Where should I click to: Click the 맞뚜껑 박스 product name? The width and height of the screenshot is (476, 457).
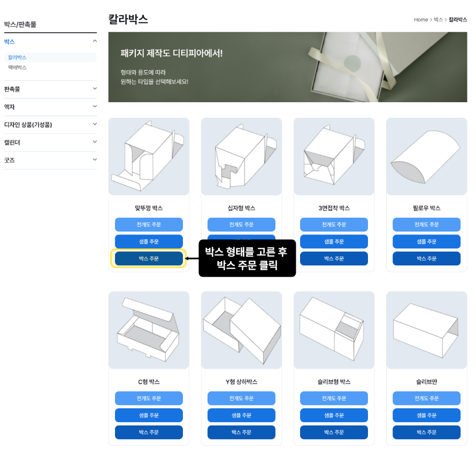149,208
